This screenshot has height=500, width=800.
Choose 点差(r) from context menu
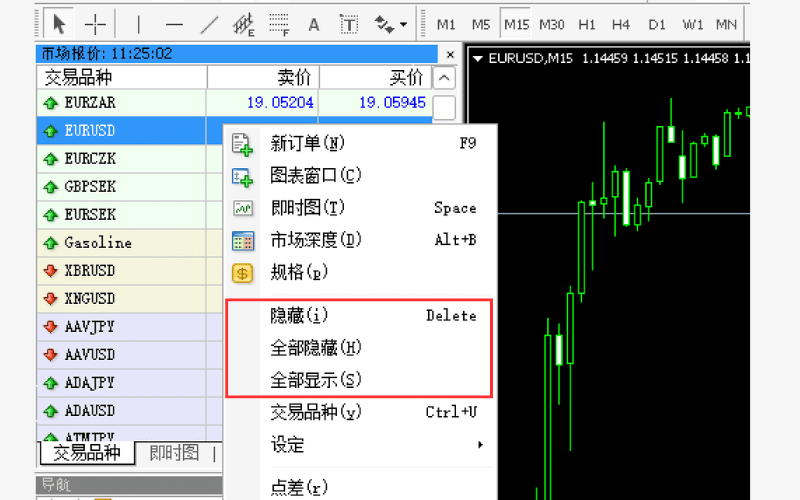point(360,487)
